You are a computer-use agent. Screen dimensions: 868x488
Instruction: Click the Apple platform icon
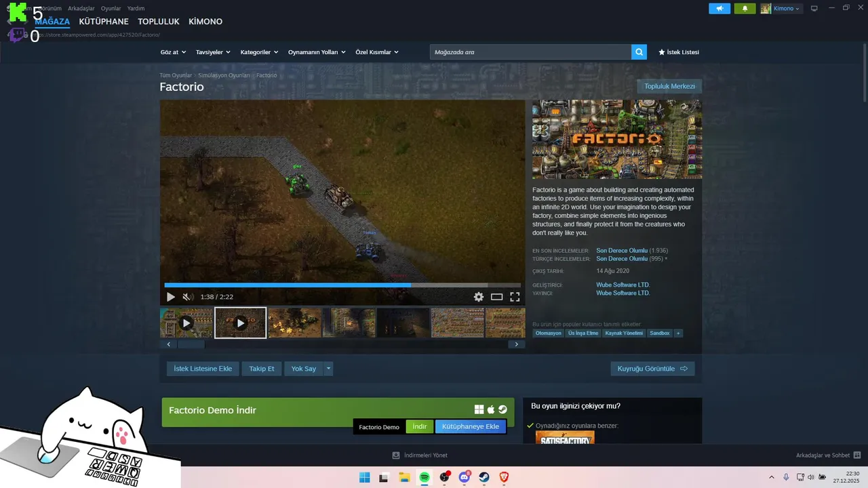pos(491,409)
